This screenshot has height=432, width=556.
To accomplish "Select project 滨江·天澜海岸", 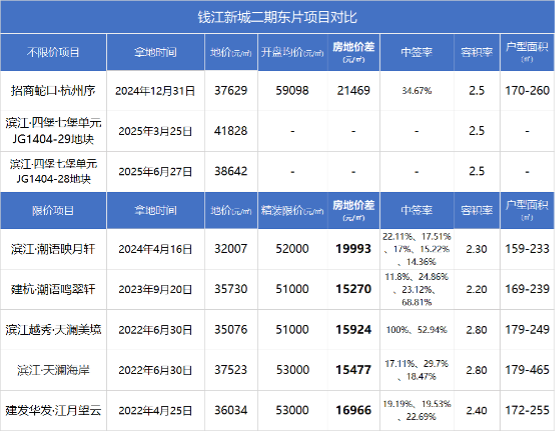I will (53, 370).
